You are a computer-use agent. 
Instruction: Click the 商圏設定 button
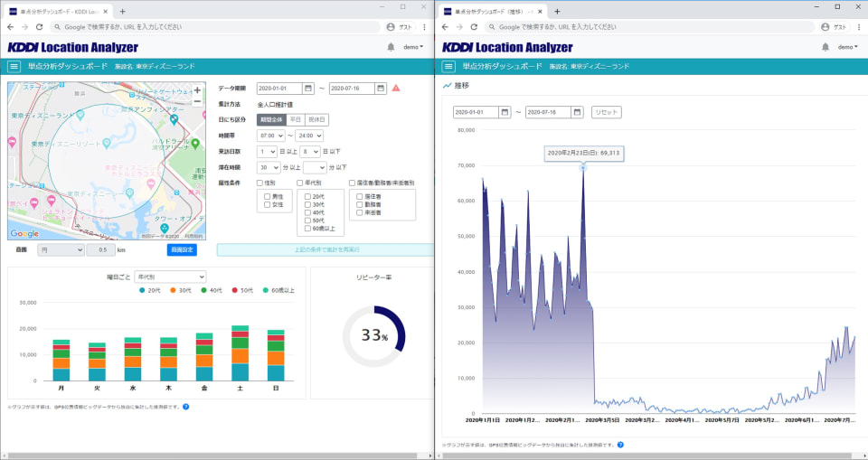pos(182,250)
